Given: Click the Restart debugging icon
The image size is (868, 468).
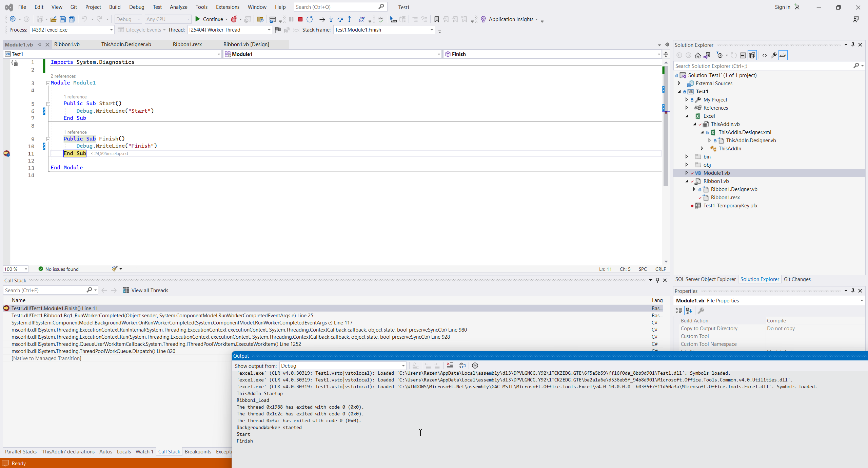Looking at the screenshot, I should pos(310,19).
